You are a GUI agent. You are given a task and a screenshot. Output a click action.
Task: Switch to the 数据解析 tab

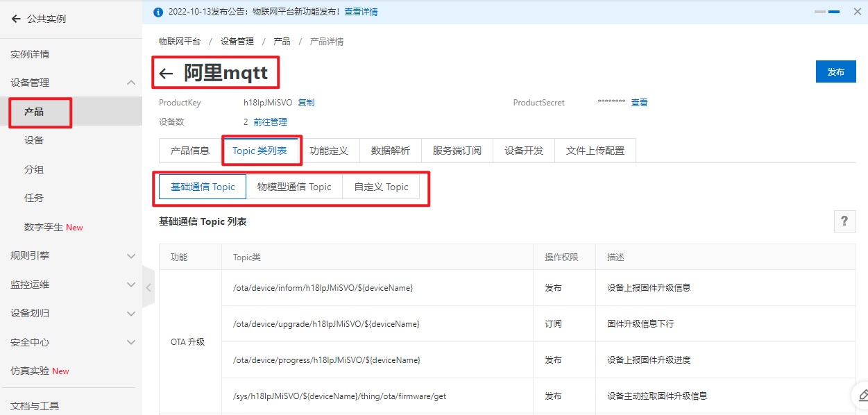(x=390, y=150)
